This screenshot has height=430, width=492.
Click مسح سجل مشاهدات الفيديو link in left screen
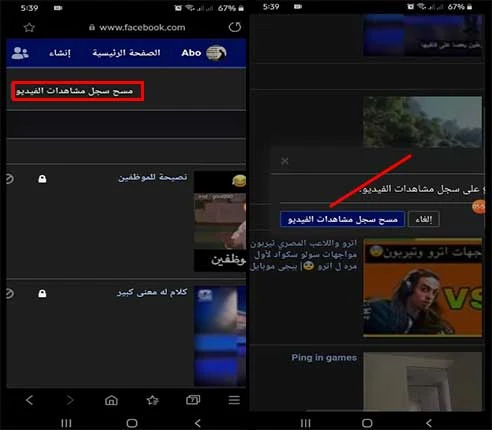[x=75, y=91]
